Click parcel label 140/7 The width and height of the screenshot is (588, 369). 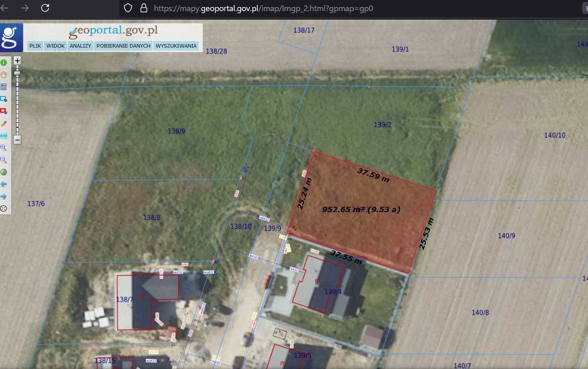[x=462, y=365]
